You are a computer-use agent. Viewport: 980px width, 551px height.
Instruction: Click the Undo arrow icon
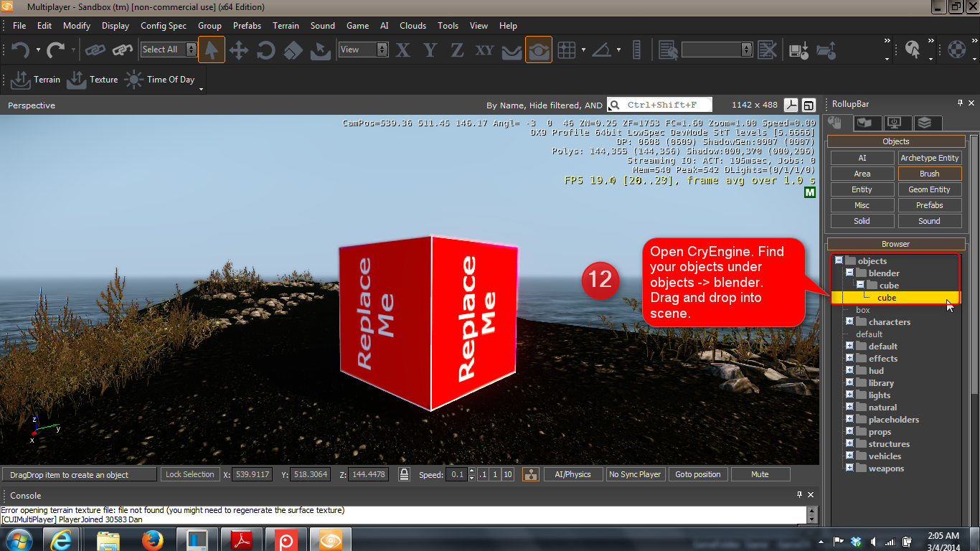[21, 50]
